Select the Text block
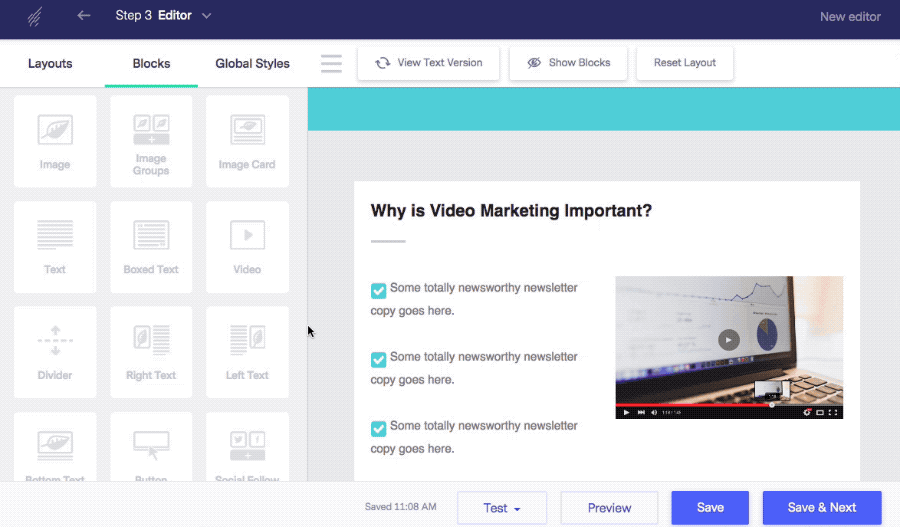Viewport: 900px width, 527px height. click(x=55, y=247)
